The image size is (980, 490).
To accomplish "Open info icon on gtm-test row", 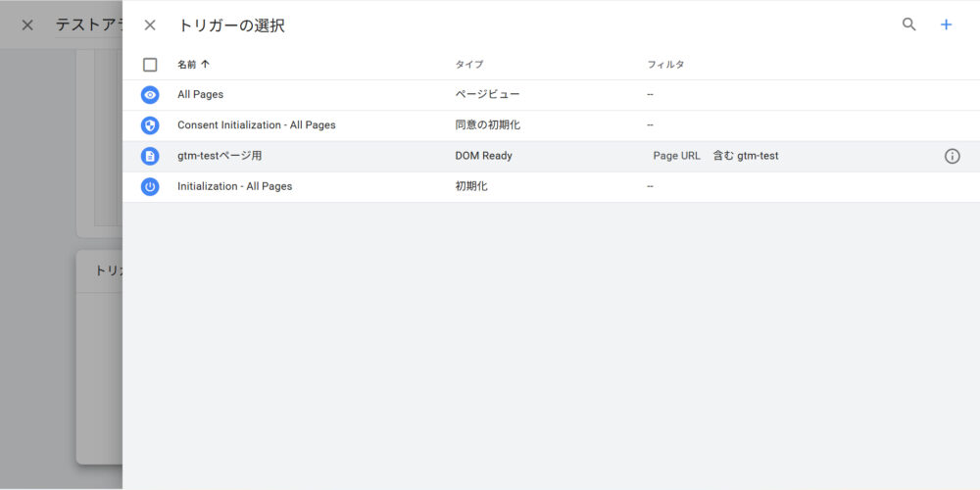I will [952, 156].
